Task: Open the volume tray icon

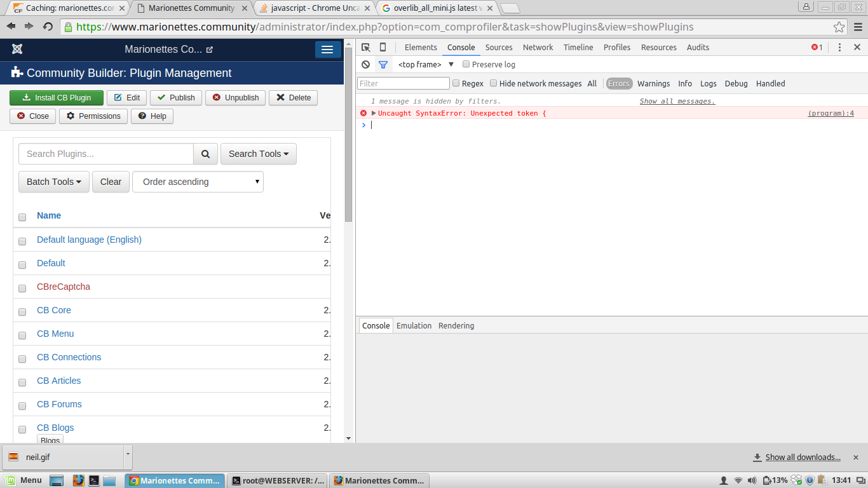Action: (752, 480)
